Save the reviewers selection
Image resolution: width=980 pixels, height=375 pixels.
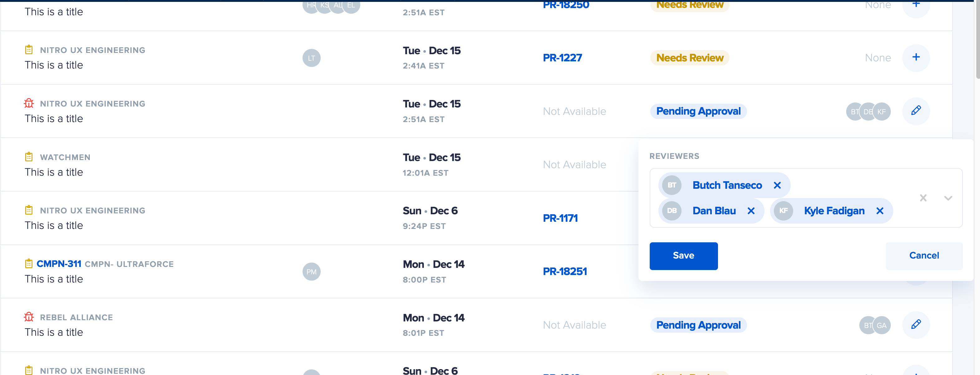point(683,256)
